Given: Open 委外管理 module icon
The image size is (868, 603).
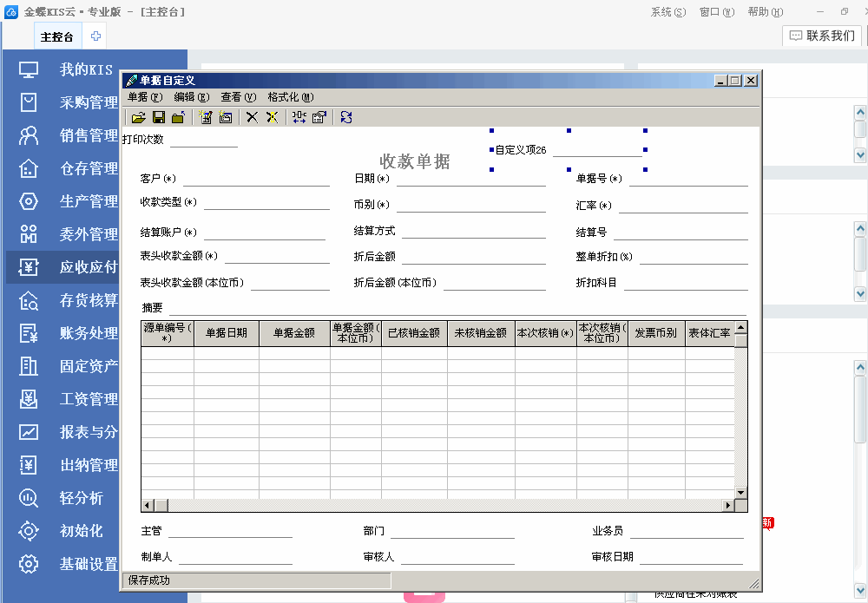Looking at the screenshot, I should click(x=29, y=234).
